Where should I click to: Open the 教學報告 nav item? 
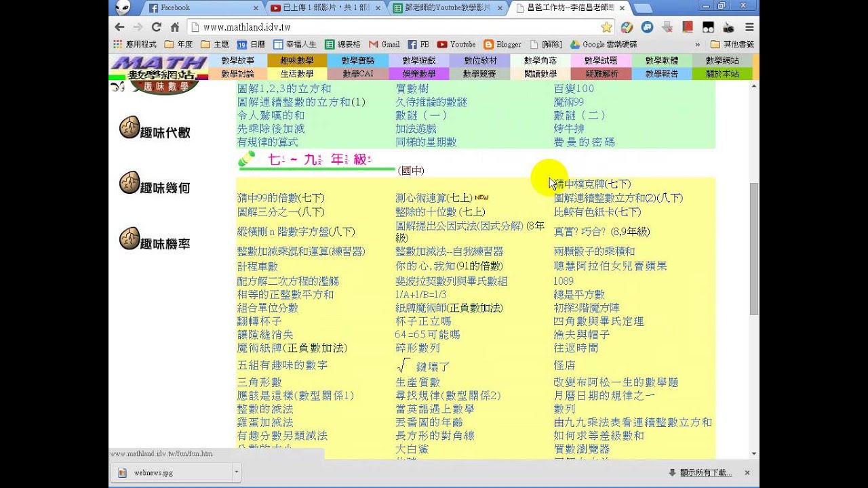click(662, 73)
